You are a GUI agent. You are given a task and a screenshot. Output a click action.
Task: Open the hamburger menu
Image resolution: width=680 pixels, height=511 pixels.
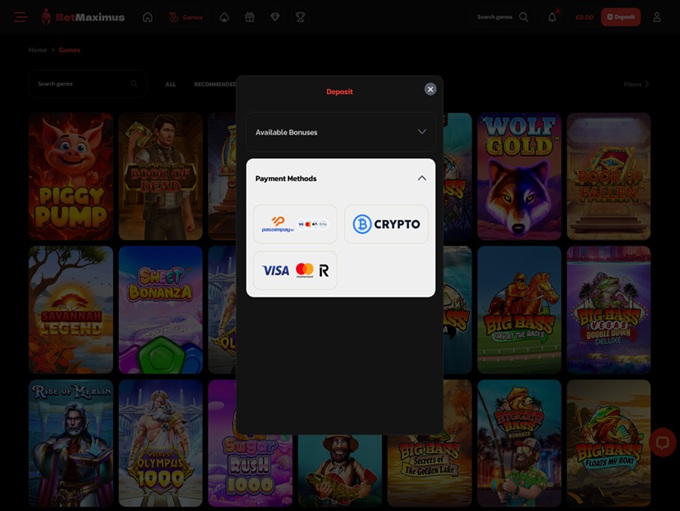tap(20, 17)
